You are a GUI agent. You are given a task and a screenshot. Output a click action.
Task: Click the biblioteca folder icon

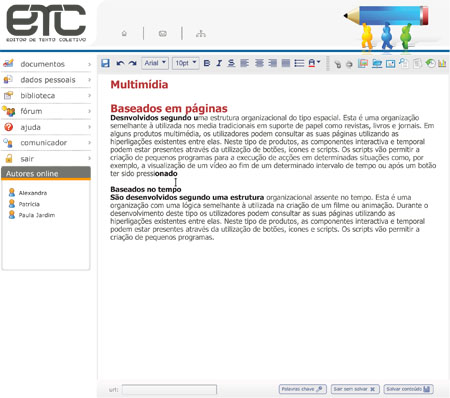coord(8,95)
